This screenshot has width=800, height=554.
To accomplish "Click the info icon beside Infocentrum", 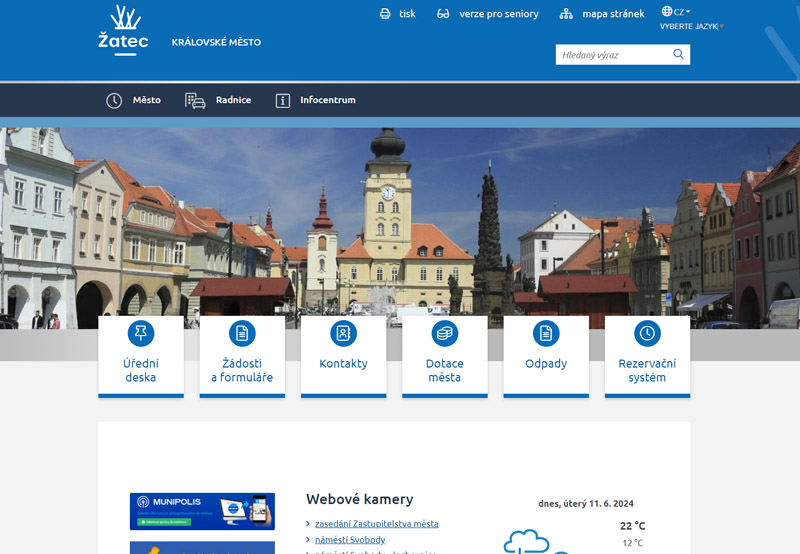I will pyautogui.click(x=283, y=100).
